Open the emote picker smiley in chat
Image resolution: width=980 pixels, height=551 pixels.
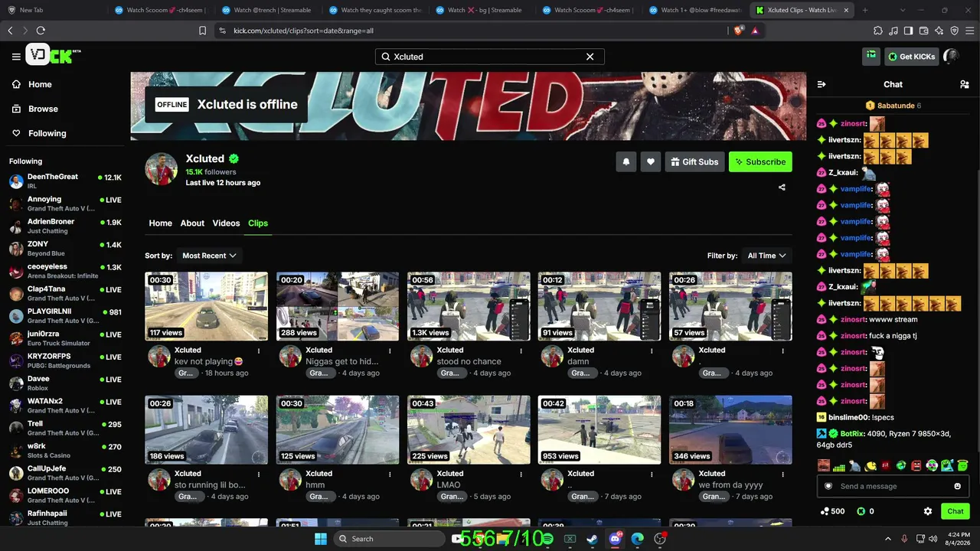(x=957, y=486)
